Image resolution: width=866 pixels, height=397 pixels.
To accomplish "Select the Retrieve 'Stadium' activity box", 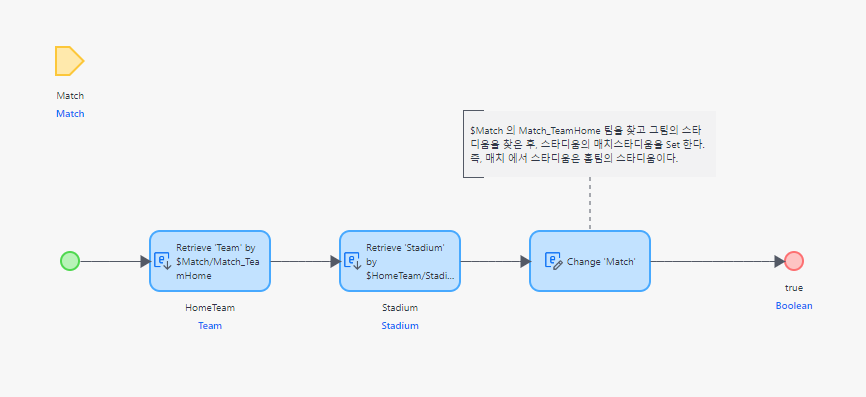I will click(x=400, y=261).
